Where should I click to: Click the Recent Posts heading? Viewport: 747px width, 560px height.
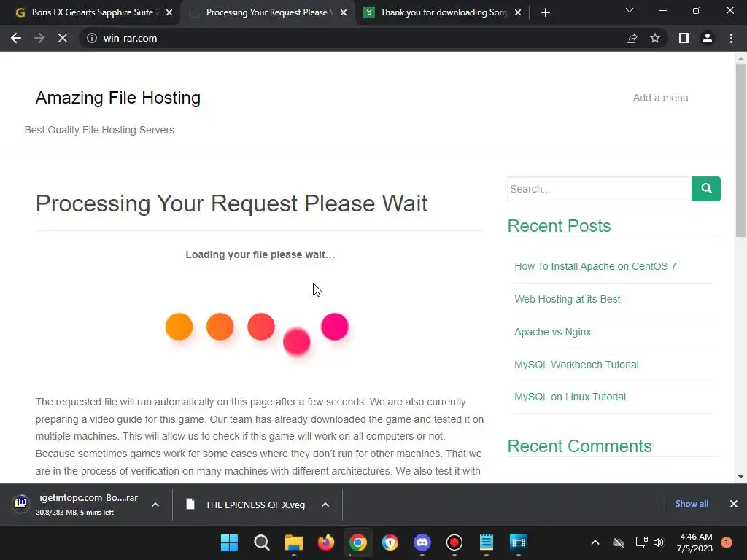coord(560,226)
